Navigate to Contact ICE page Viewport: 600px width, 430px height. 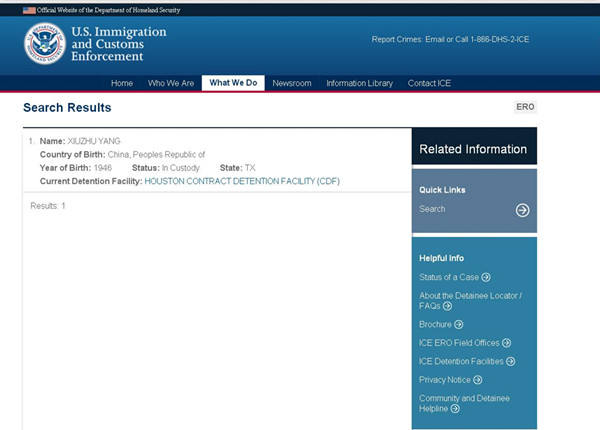tap(429, 83)
